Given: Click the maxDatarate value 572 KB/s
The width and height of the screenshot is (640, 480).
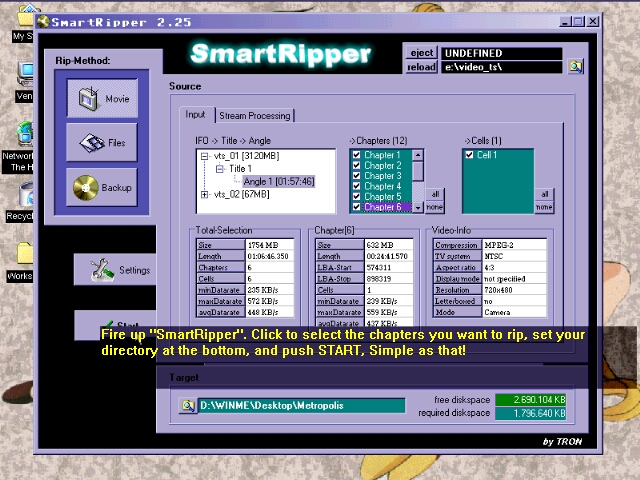Looking at the screenshot, I should click(x=270, y=301).
